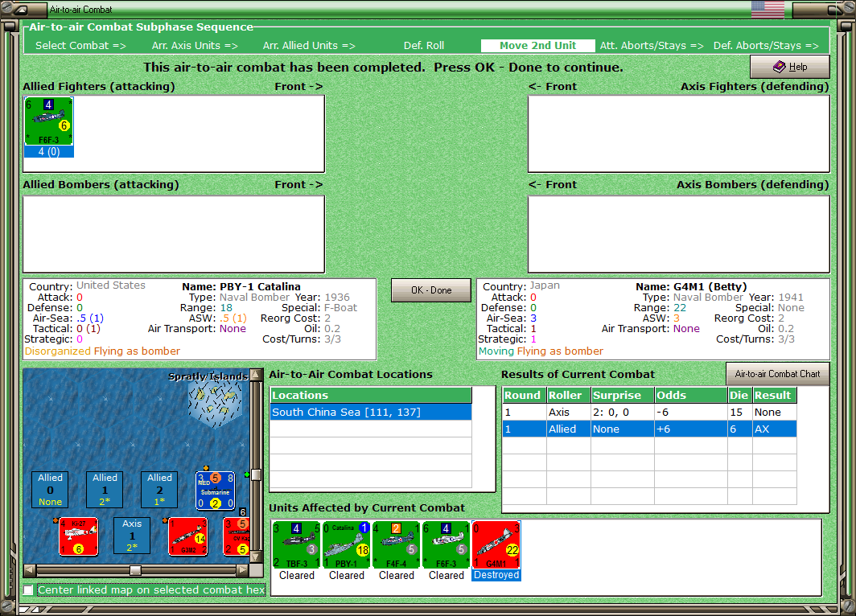Screen dimensions: 856x616
Task: Click the Def. Roll subphase step
Action: [424, 46]
